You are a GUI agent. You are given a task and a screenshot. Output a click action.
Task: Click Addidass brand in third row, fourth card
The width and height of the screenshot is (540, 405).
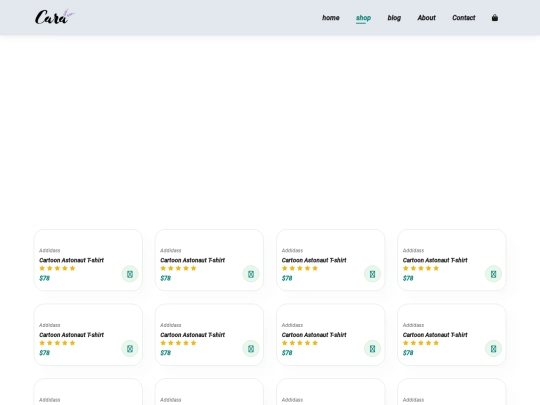pyautogui.click(x=413, y=400)
